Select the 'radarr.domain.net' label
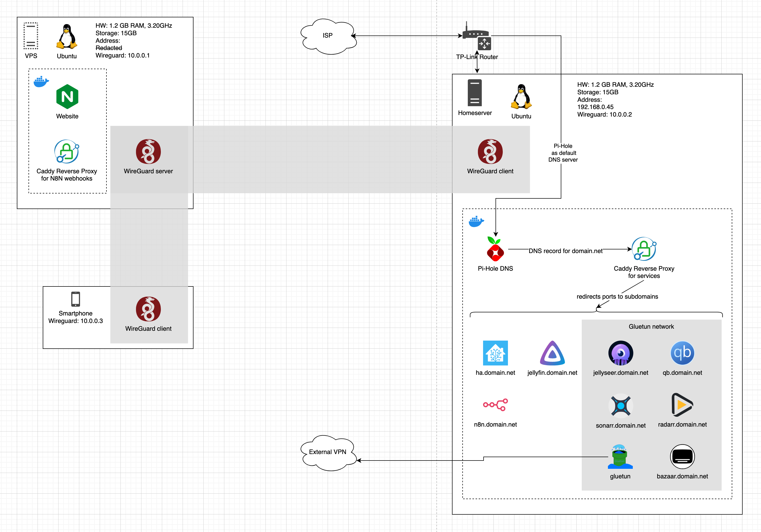The height and width of the screenshot is (532, 761). point(683,425)
